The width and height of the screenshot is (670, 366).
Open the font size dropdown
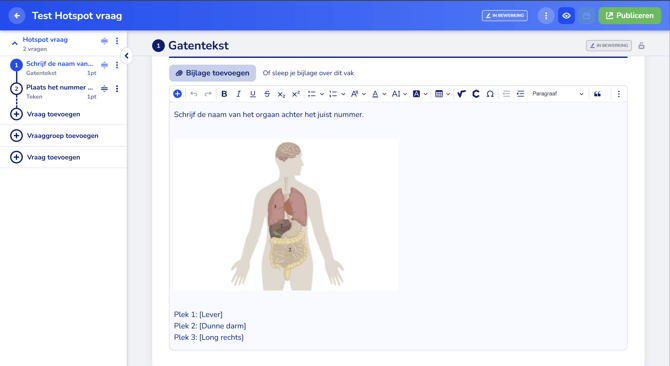point(399,94)
